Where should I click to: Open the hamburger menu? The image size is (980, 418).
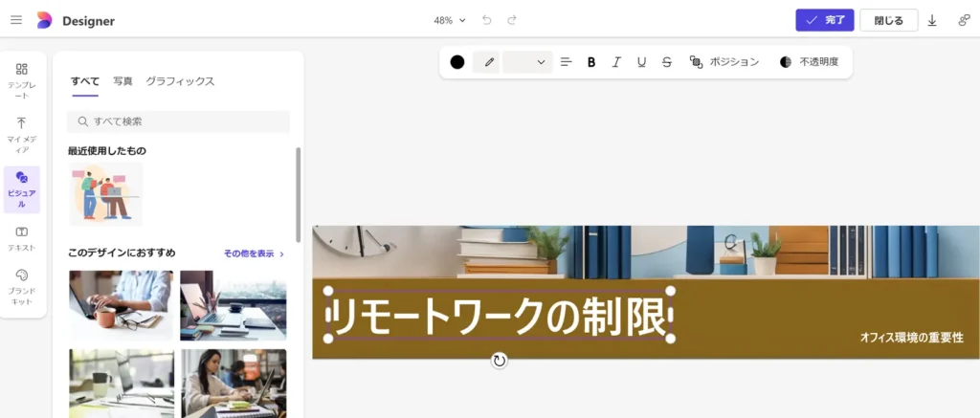[x=16, y=20]
